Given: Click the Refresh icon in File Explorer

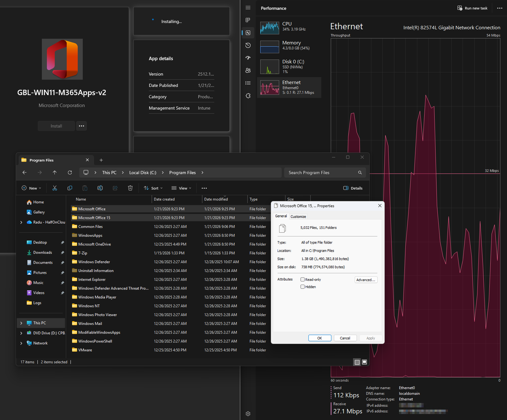Looking at the screenshot, I should pos(70,172).
